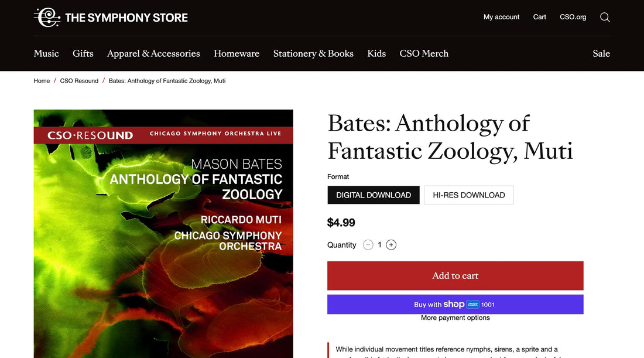
Task: Go to CSO Resound breadcrumb
Action: (79, 81)
